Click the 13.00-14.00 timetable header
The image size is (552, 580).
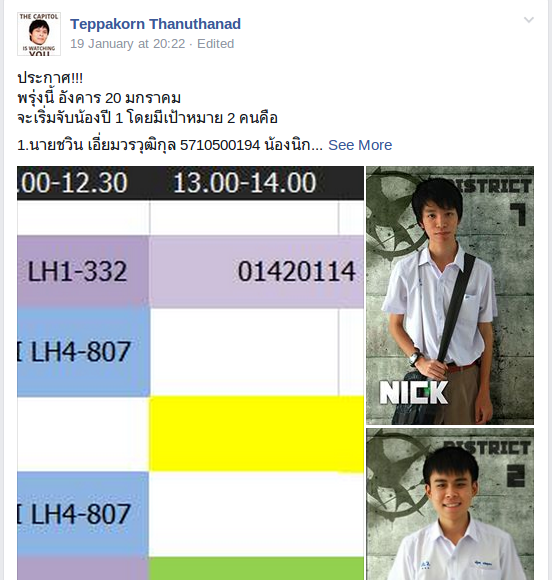click(245, 183)
